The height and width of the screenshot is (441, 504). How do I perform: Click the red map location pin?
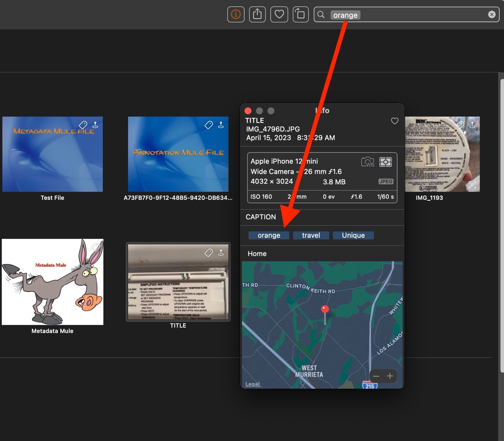(325, 310)
